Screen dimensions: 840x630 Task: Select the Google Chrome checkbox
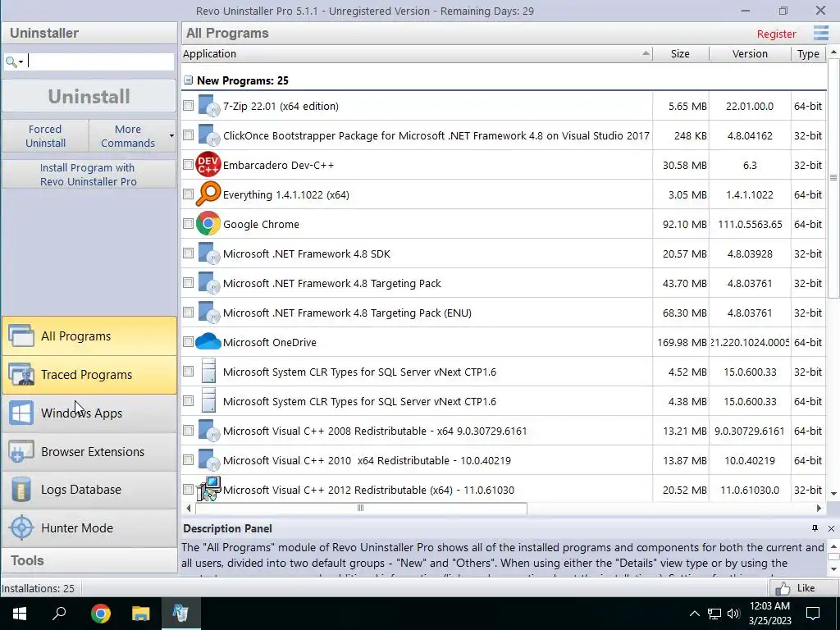click(x=188, y=223)
